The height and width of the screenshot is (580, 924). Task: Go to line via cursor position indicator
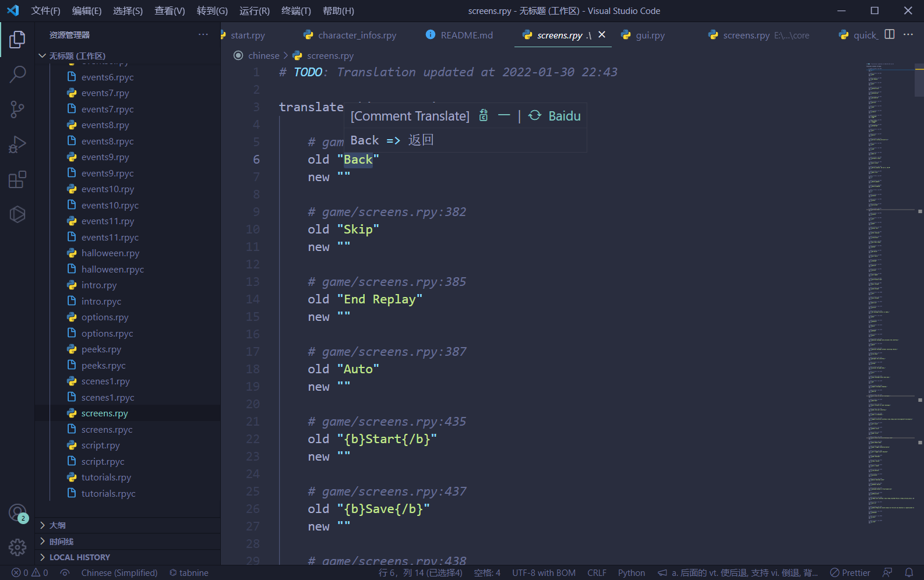421,573
